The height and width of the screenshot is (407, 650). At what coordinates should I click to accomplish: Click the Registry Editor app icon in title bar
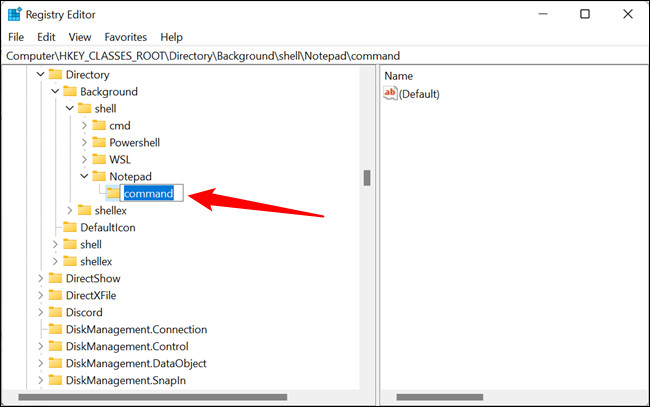coord(15,14)
